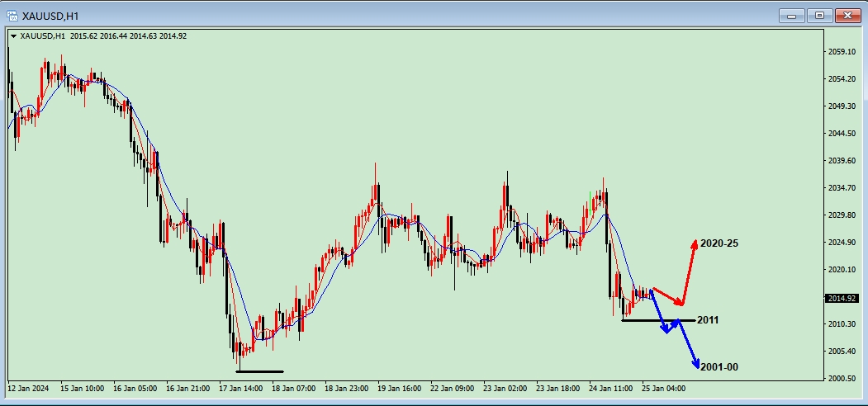Click the XAUUSD,H1 title bar text

[50, 16]
